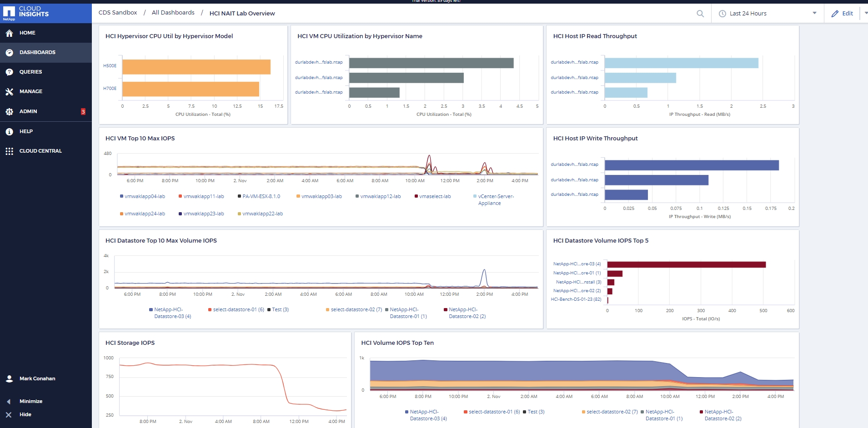The height and width of the screenshot is (428, 868).
Task: Go to Home via the house icon
Action: click(x=9, y=33)
